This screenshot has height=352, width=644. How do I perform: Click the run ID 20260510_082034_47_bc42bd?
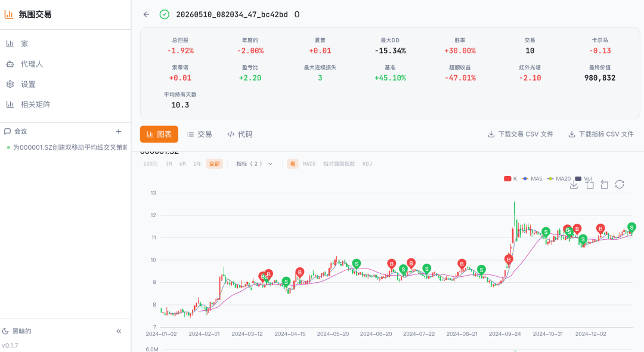click(x=231, y=14)
